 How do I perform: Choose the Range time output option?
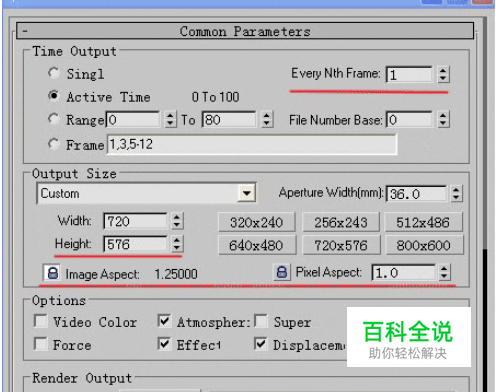(x=54, y=119)
